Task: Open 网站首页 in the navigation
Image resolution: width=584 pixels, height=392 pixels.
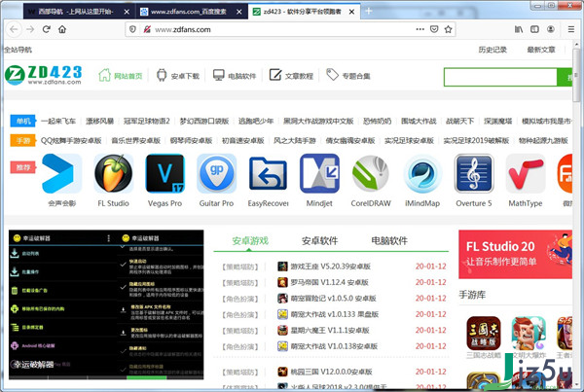Action: (x=121, y=76)
